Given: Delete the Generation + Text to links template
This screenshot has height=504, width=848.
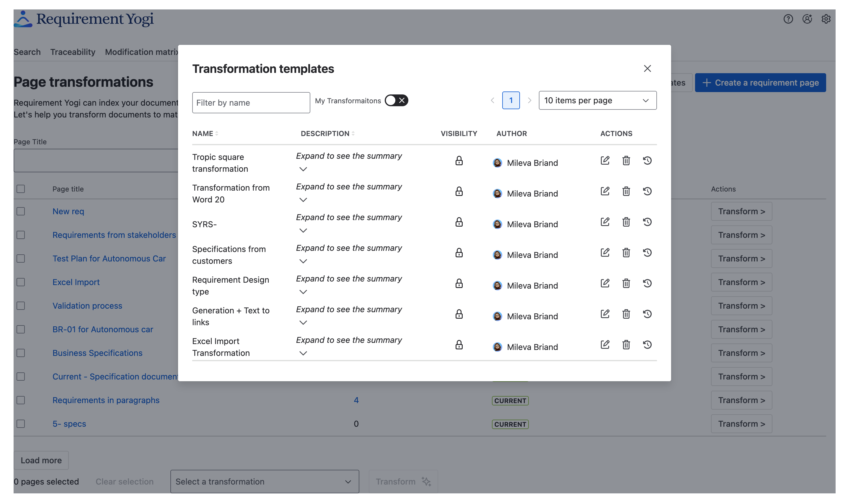Looking at the screenshot, I should coord(626,314).
